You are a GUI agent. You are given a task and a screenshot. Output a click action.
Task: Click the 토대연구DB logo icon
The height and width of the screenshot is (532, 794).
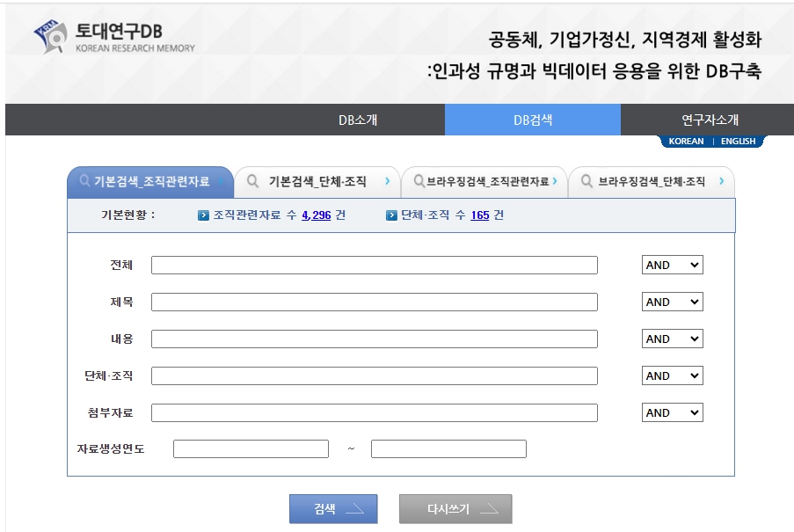pos(50,36)
